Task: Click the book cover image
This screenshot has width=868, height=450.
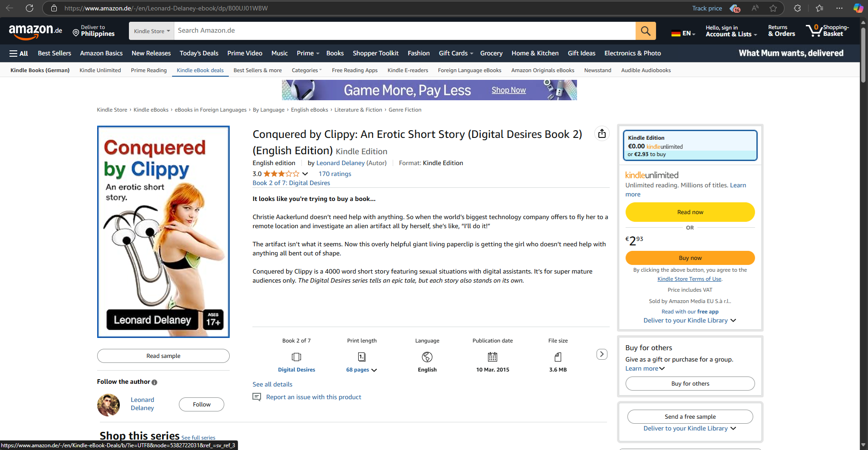Action: point(163,232)
